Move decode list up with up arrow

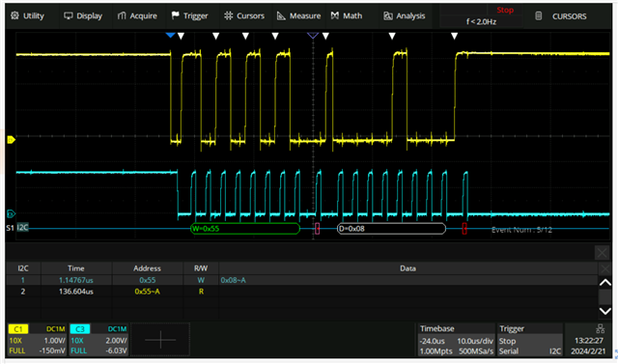pos(605,283)
